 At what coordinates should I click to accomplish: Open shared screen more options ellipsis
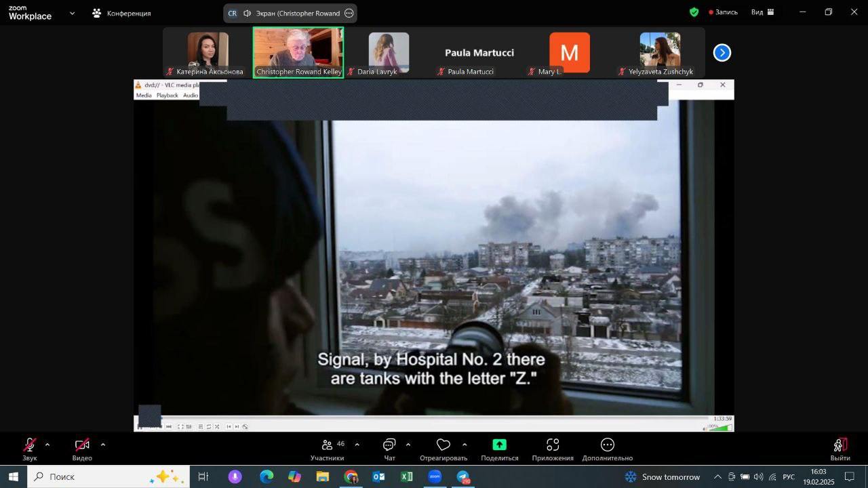coord(349,13)
